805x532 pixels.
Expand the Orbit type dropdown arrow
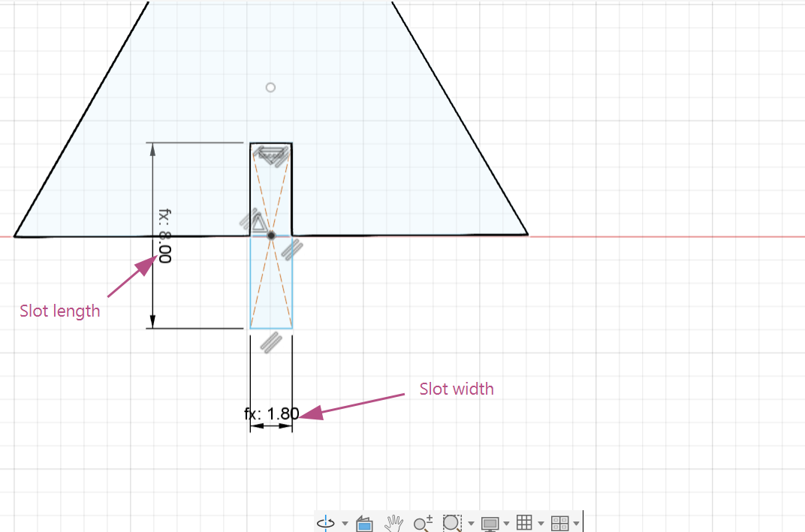(345, 524)
